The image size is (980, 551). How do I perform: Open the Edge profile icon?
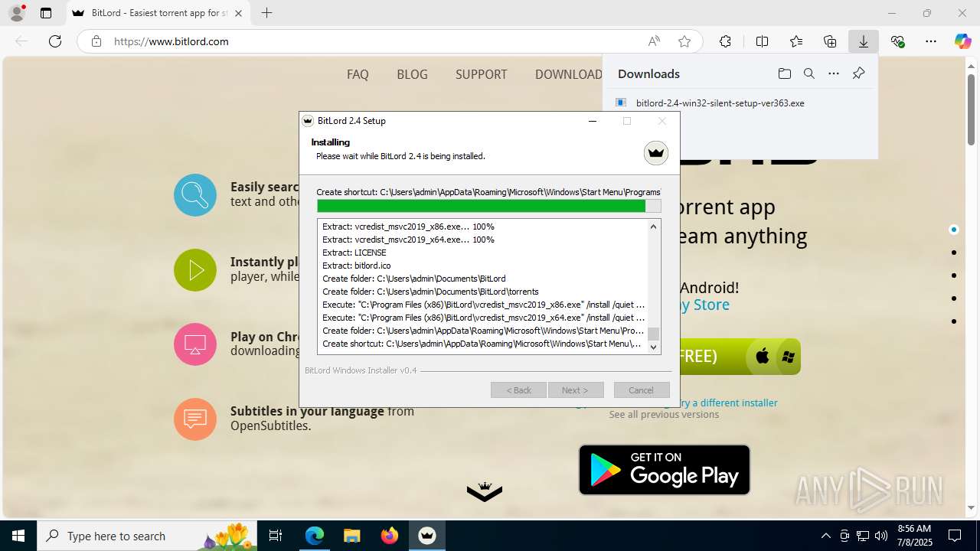[16, 13]
